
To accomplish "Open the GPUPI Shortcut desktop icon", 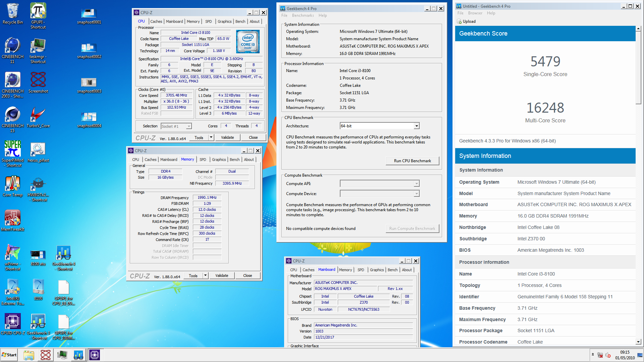I will 38,16.
